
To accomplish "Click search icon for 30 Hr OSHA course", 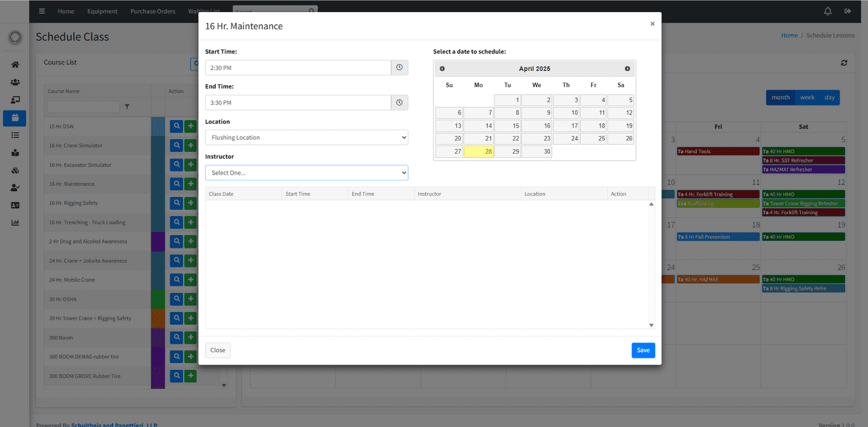I will tap(177, 299).
